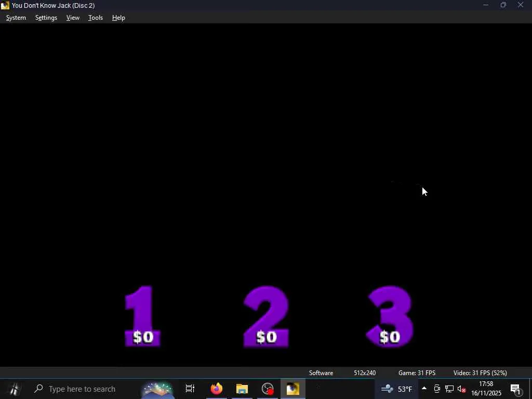Viewport: 532px width, 399px height.
Task: Open the Tools menu
Action: pyautogui.click(x=96, y=18)
